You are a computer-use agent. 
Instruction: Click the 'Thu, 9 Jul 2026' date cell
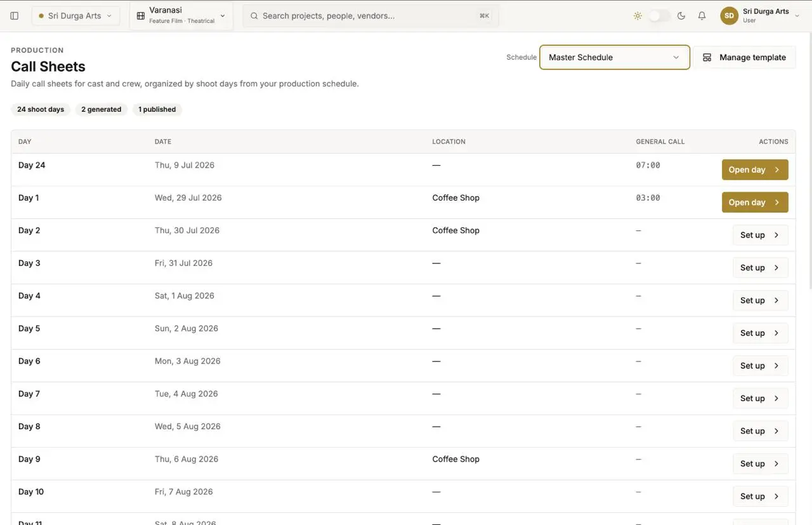point(185,165)
